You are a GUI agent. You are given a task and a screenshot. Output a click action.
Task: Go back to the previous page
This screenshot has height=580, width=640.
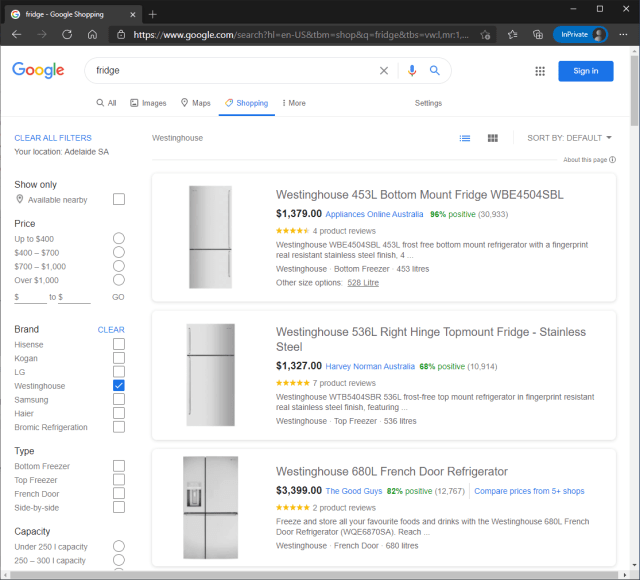point(17,35)
